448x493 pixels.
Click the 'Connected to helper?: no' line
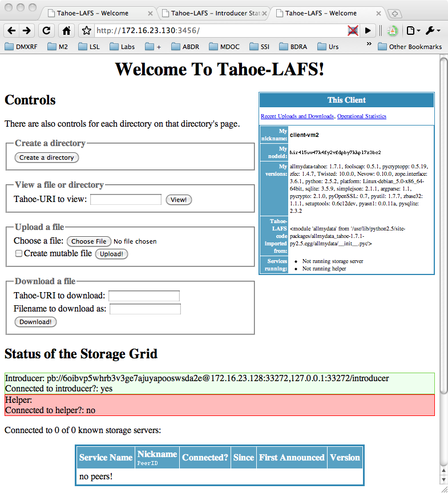(x=50, y=410)
